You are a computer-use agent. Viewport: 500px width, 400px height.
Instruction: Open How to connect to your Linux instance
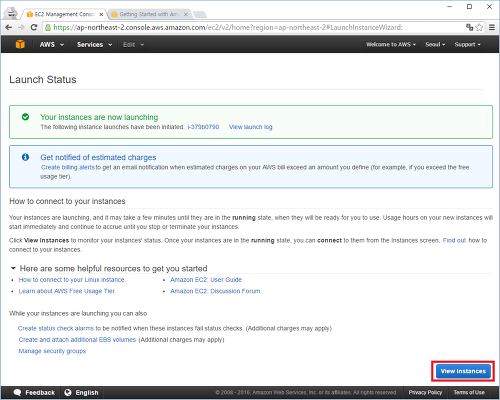point(71,280)
